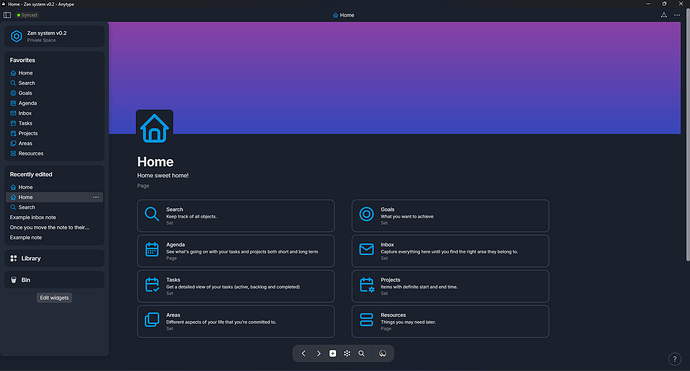The width and height of the screenshot is (690, 371).
Task: Open Search in Recently edited
Action: point(55,207)
